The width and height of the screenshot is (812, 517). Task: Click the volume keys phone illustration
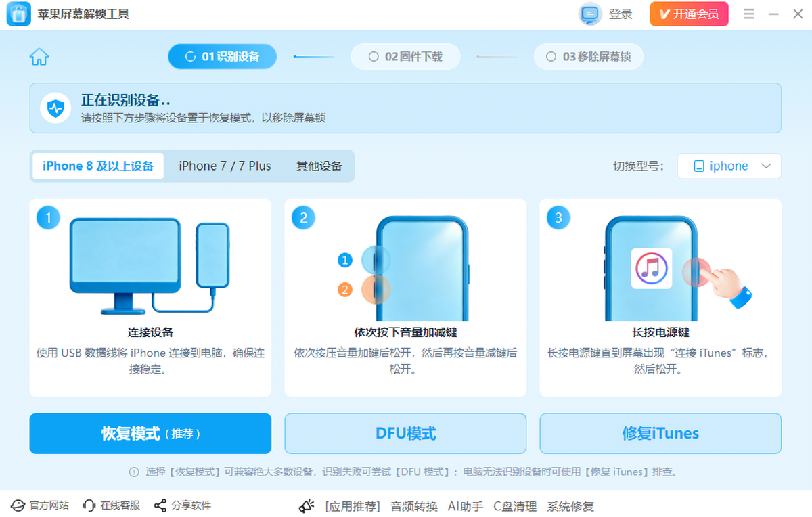click(405, 268)
